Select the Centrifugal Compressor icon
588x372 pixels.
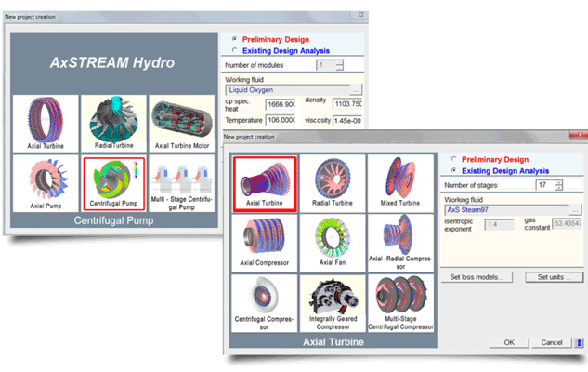coord(265,303)
